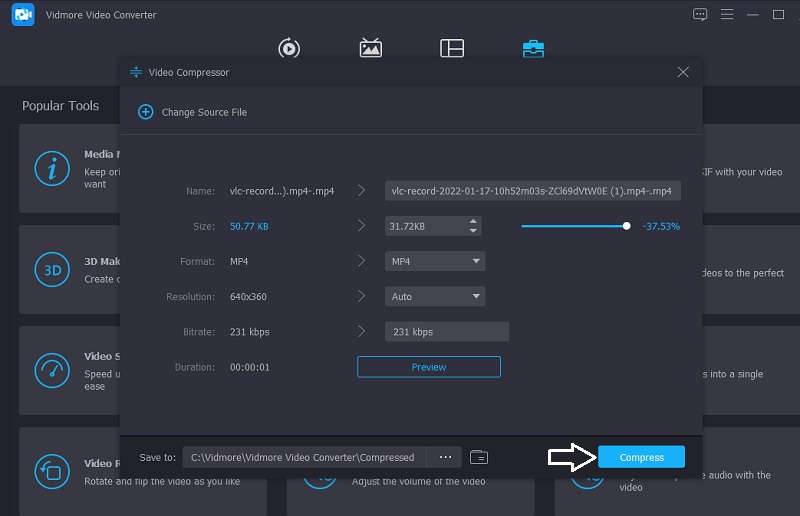Click the size compression slider handle

pos(627,226)
